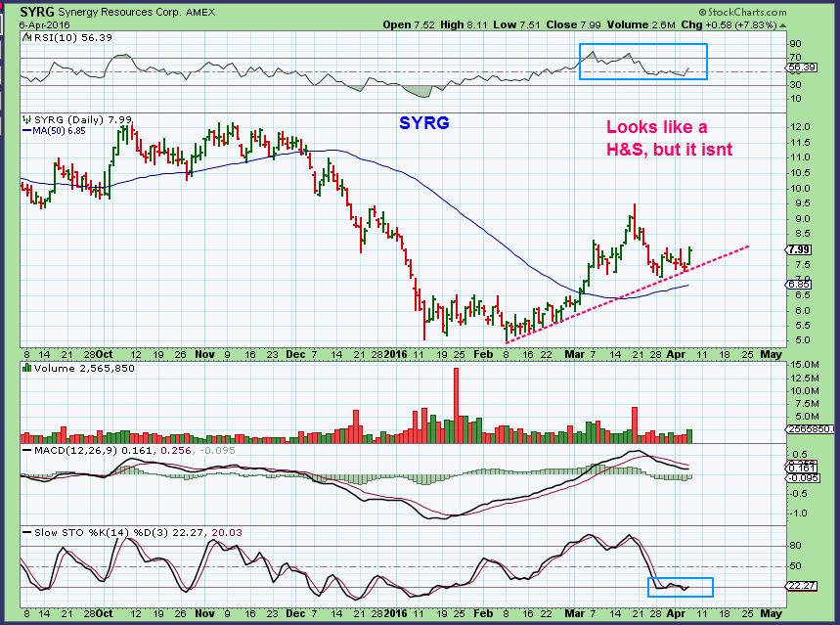Click the 12.0 price axis label
840x625 pixels.
point(800,127)
